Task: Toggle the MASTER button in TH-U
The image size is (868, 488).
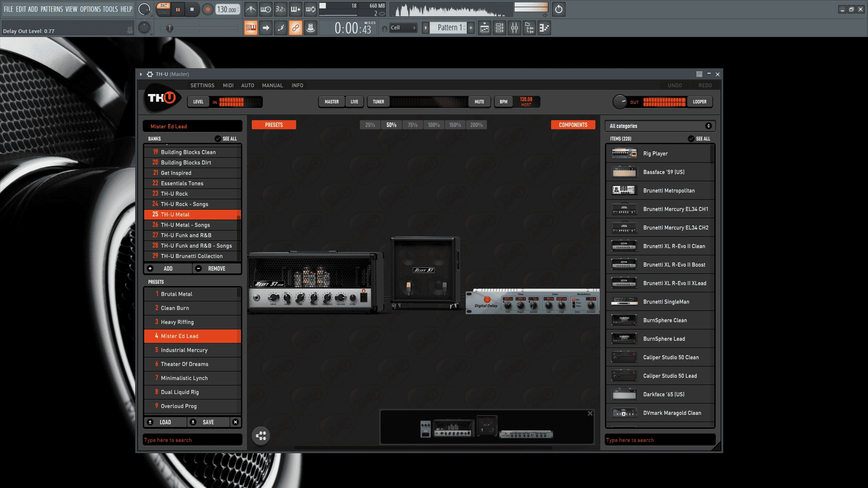Action: pos(331,102)
